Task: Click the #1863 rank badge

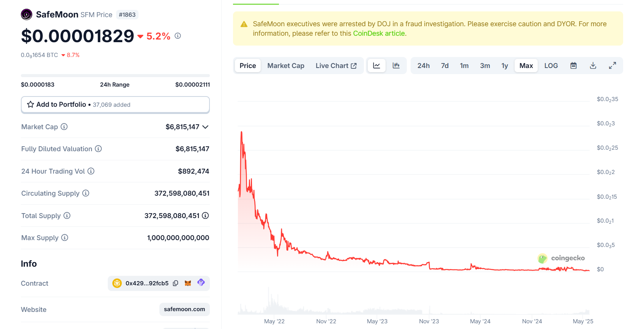Action: pyautogui.click(x=127, y=14)
